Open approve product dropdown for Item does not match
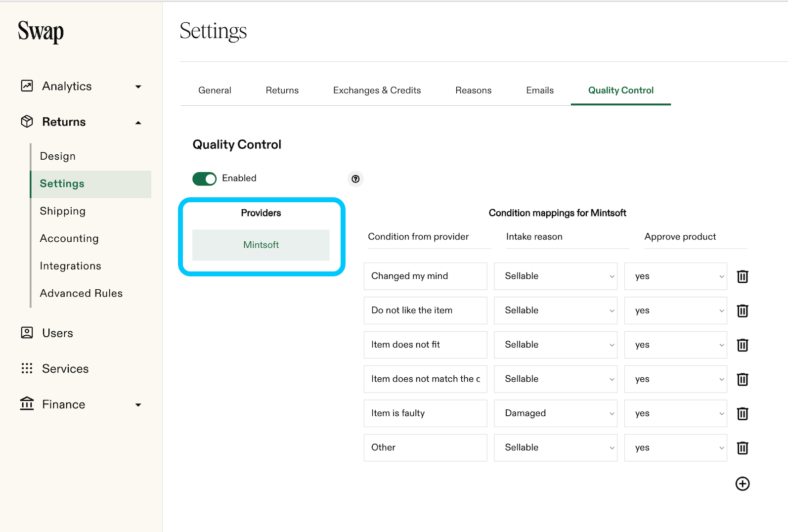The width and height of the screenshot is (788, 532). tap(676, 379)
